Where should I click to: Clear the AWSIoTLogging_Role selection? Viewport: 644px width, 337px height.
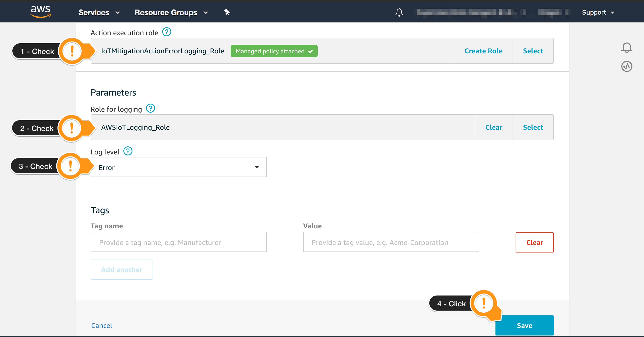494,127
